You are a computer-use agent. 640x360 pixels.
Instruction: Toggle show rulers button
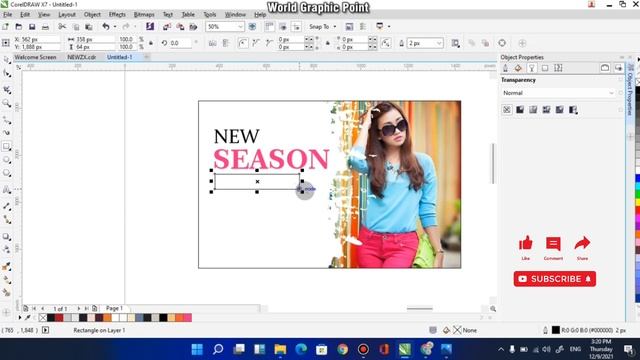click(269, 27)
